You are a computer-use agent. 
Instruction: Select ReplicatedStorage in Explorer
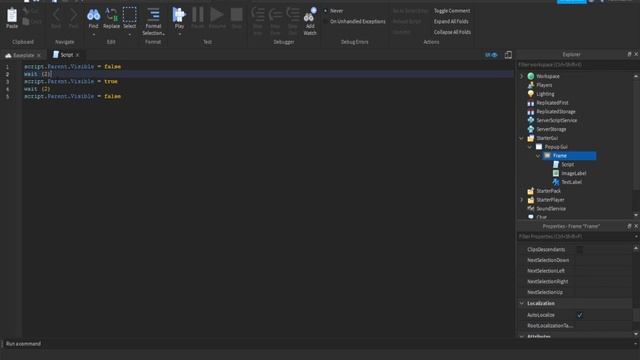point(556,111)
